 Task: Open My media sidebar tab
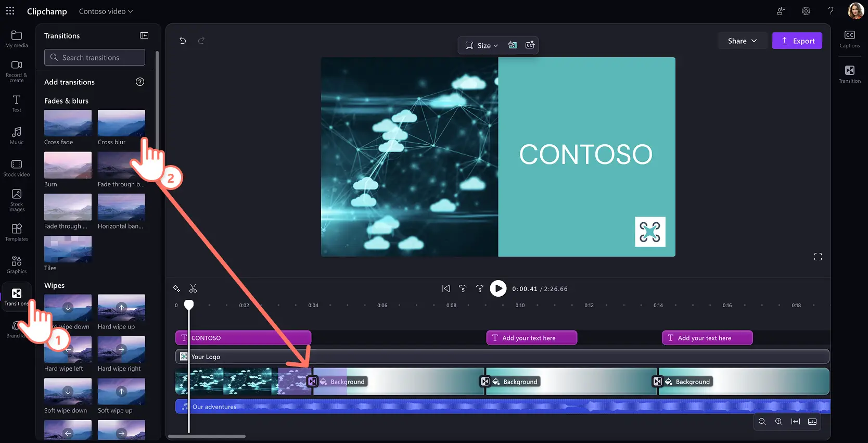(x=17, y=39)
